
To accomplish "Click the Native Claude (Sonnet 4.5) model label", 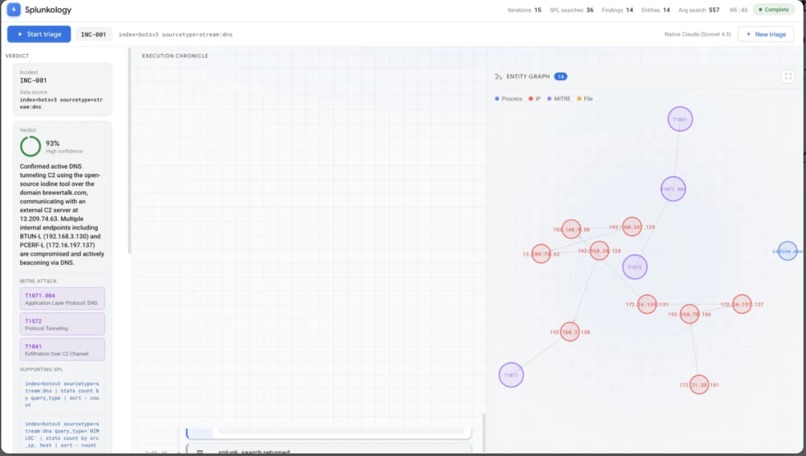I will tap(698, 34).
